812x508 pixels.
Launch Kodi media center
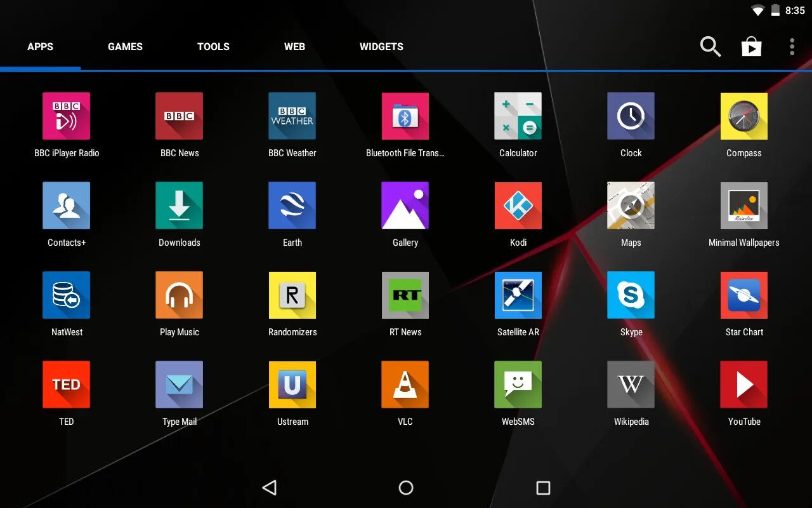coord(518,206)
